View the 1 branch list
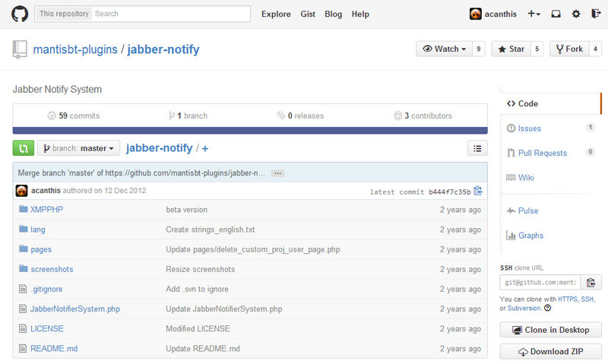Image resolution: width=608 pixels, height=364 pixels. (x=188, y=116)
